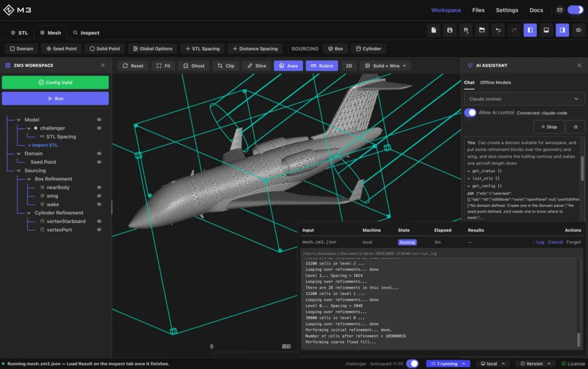This screenshot has height=369, width=588.
Task: Click the clear chat eraser icon
Action: click(x=575, y=127)
